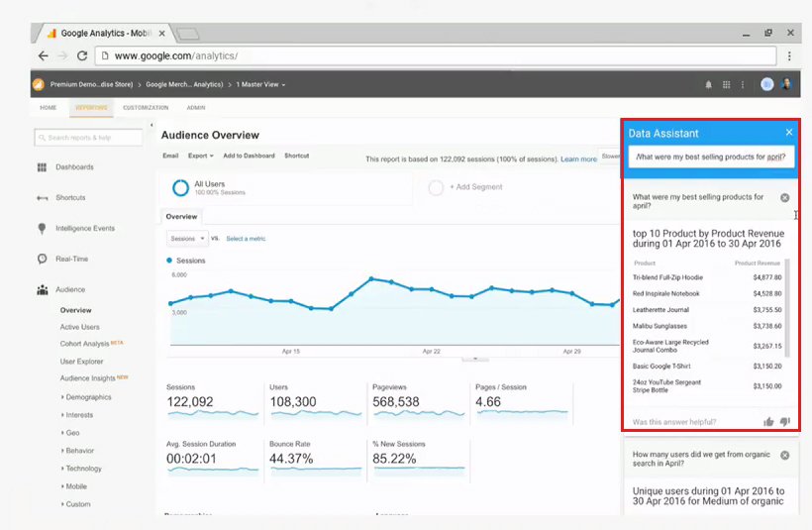Click the Data Assistant question input

pos(711,157)
